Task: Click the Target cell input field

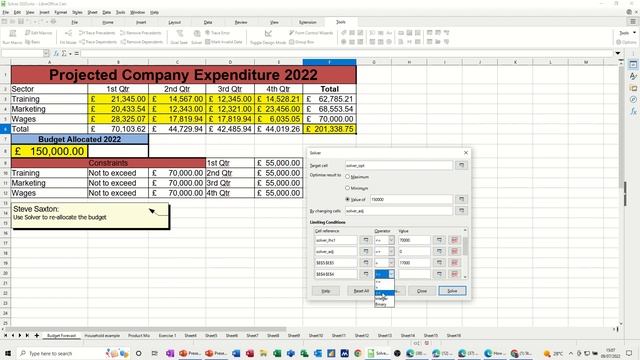Action: pos(399,165)
